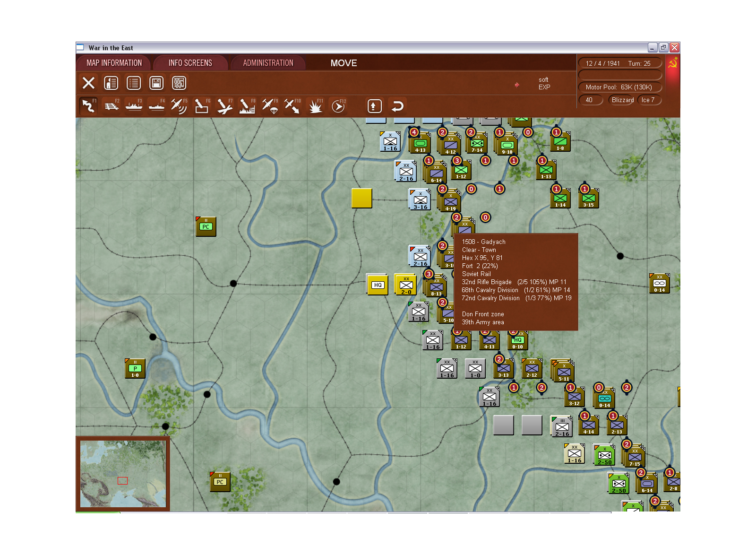Select the 4-19 unit stack
This screenshot has width=756, height=555.
tap(449, 201)
